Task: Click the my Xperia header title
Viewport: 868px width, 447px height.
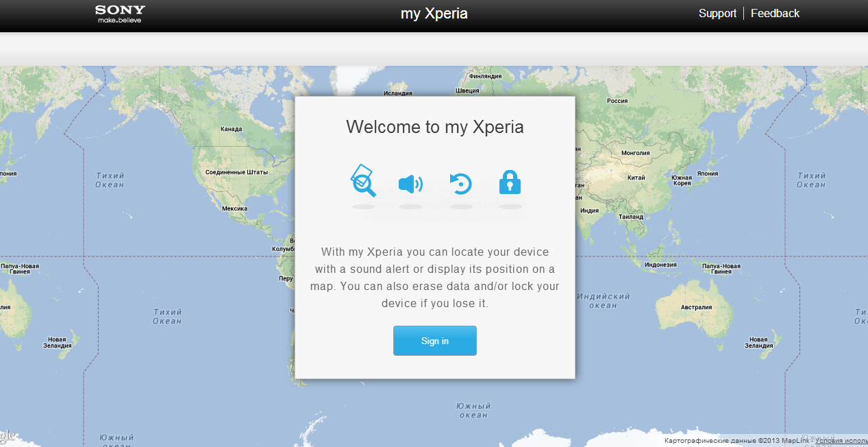Action: (x=434, y=13)
